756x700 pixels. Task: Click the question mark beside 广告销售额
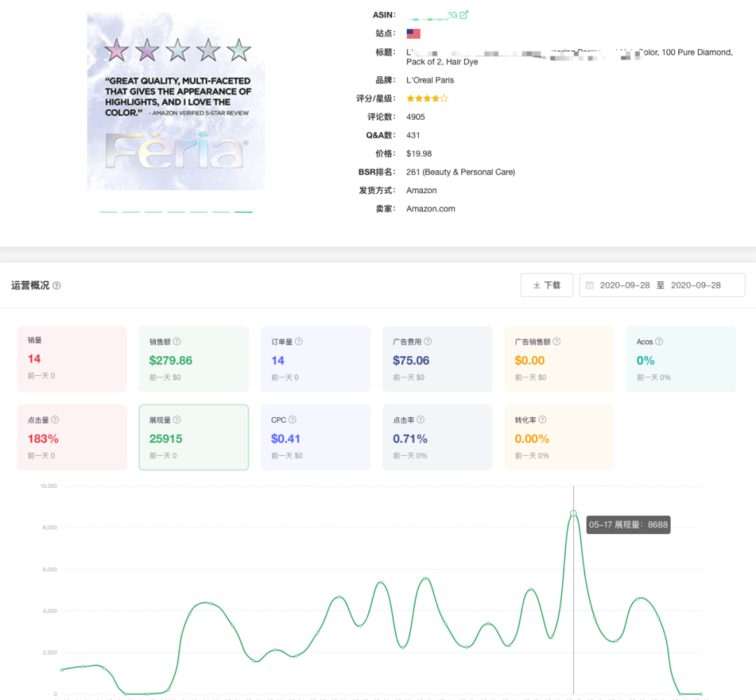[x=556, y=342]
